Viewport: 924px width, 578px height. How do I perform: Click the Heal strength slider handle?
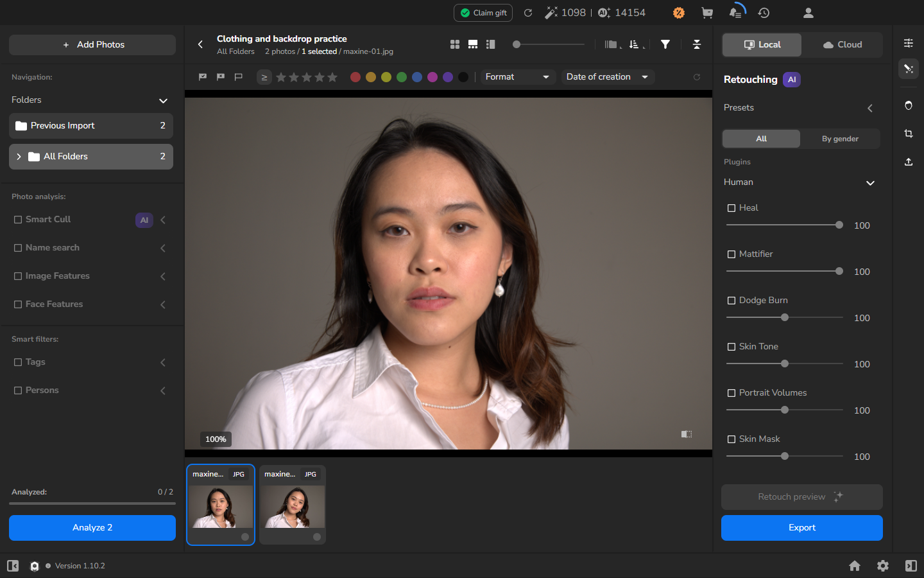(x=839, y=225)
